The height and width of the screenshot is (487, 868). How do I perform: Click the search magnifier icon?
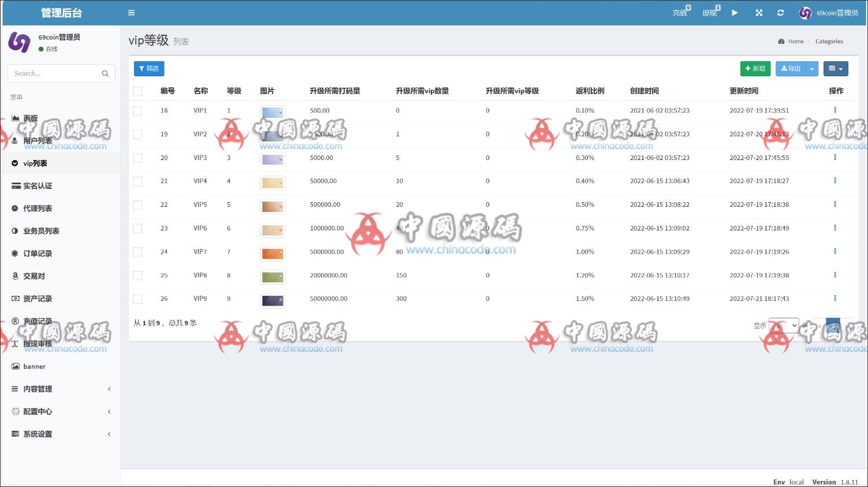(x=105, y=73)
